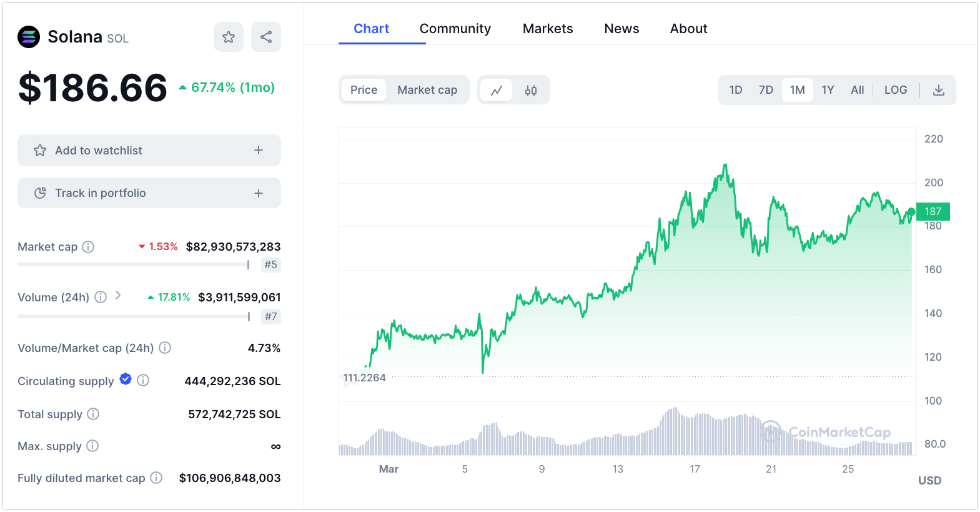Download chart data icon
980x512 pixels.
coord(938,91)
